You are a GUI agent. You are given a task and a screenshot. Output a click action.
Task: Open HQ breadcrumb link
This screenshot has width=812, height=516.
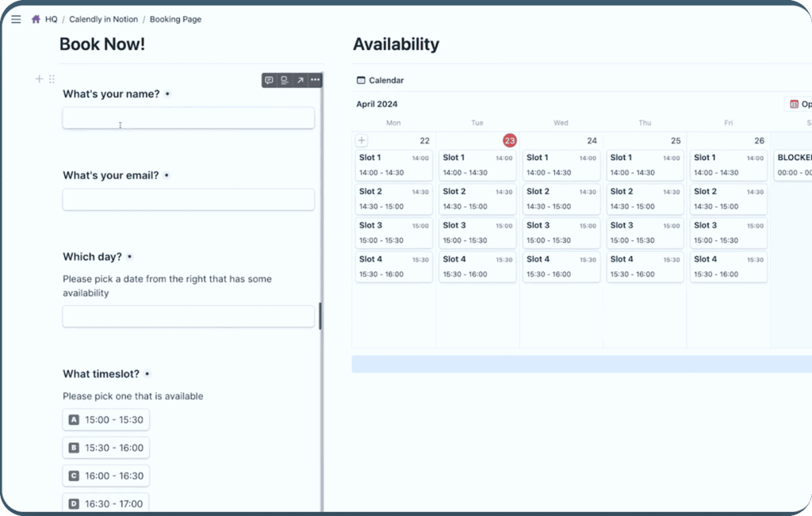52,19
